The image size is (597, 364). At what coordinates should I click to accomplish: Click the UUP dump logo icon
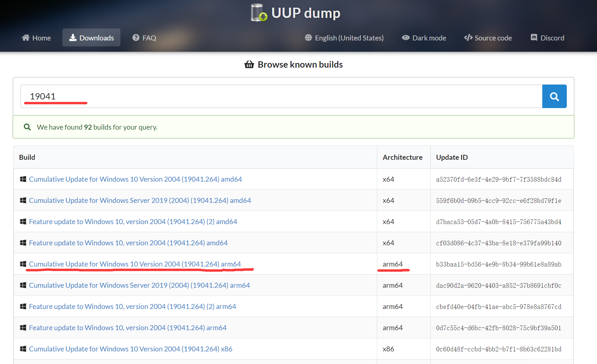tap(259, 13)
